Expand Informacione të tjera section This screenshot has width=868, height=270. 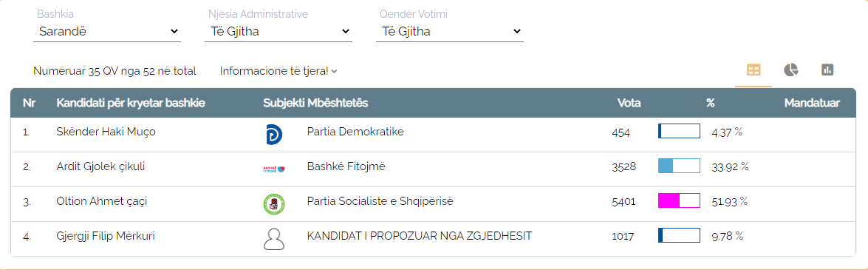(278, 71)
